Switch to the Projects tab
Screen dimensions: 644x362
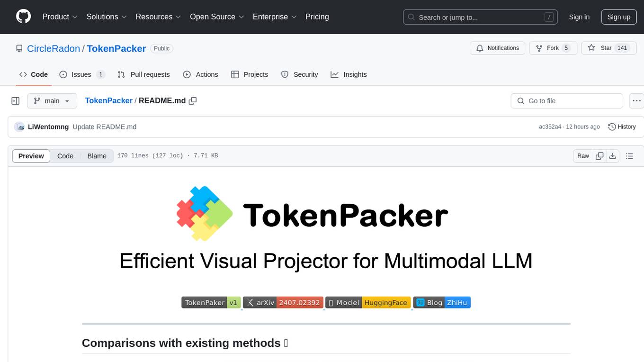point(250,74)
